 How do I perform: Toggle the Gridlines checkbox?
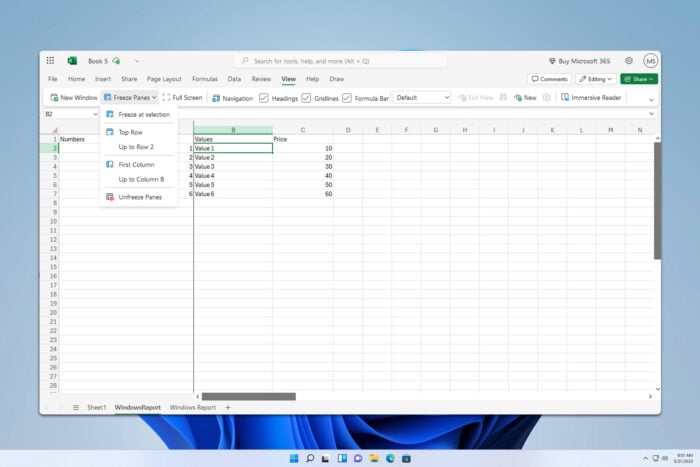(306, 98)
